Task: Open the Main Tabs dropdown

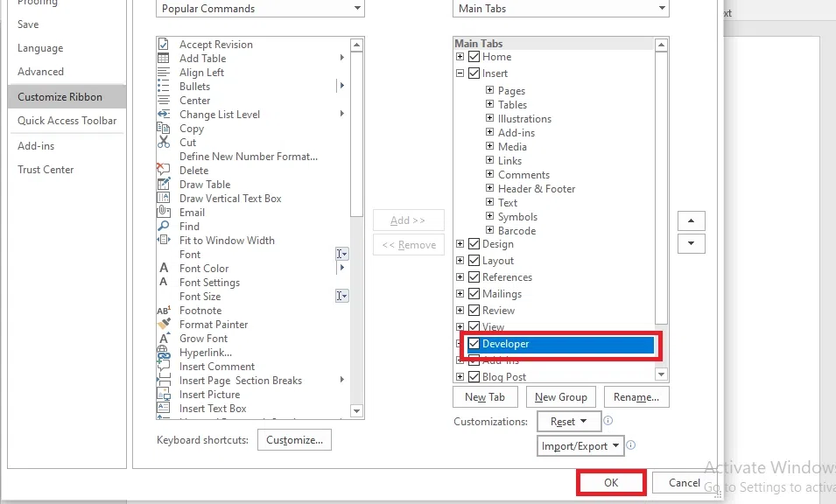Action: [561, 9]
